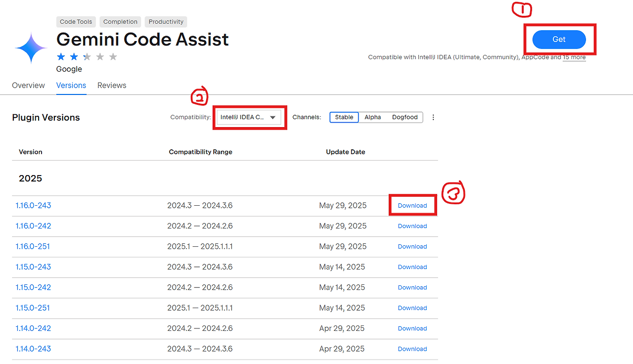This screenshot has height=364, width=633.
Task: Download version 1.14.0-242
Action: coord(412,328)
